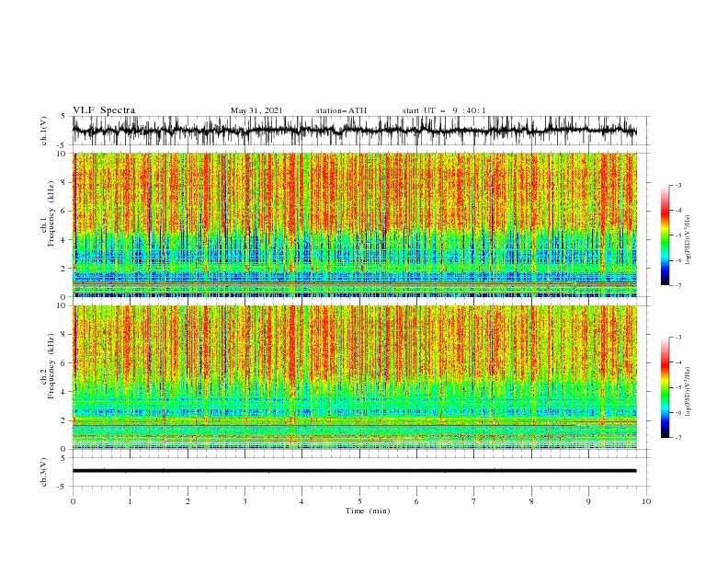Click the upper color bar's log(PSD) label
Image resolution: width=728 pixels, height=563 pixels.
click(x=688, y=240)
